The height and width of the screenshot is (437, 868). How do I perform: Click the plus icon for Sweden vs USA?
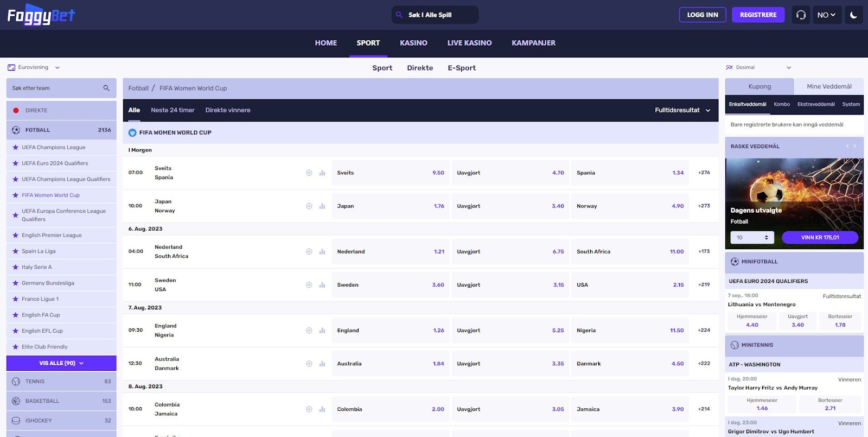coord(309,284)
